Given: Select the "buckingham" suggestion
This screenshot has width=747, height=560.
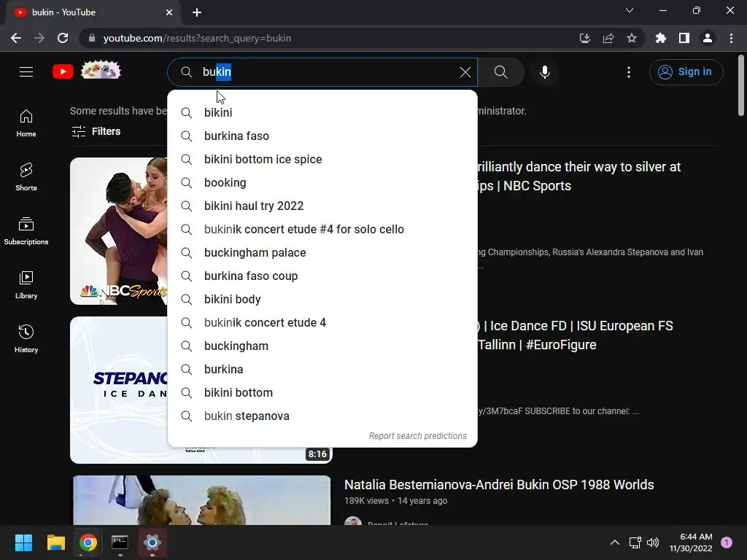Looking at the screenshot, I should coord(322,346).
